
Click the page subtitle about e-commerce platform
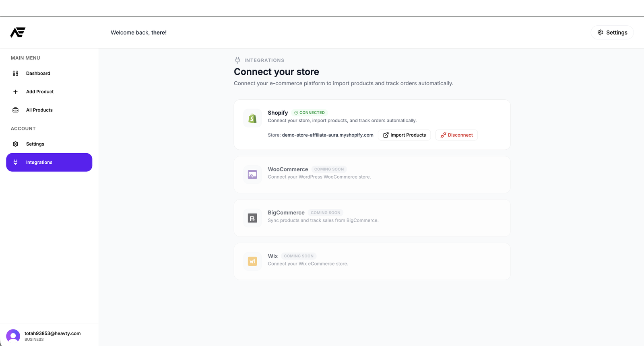[x=343, y=83]
